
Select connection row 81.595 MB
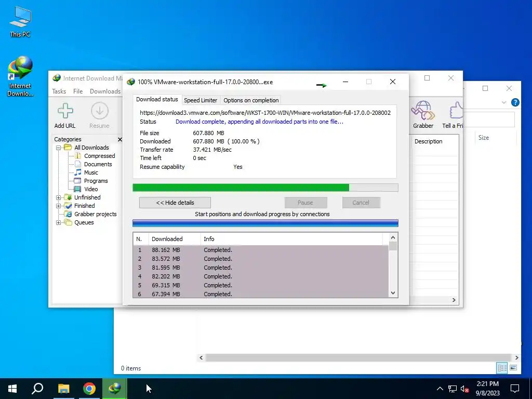(261, 268)
